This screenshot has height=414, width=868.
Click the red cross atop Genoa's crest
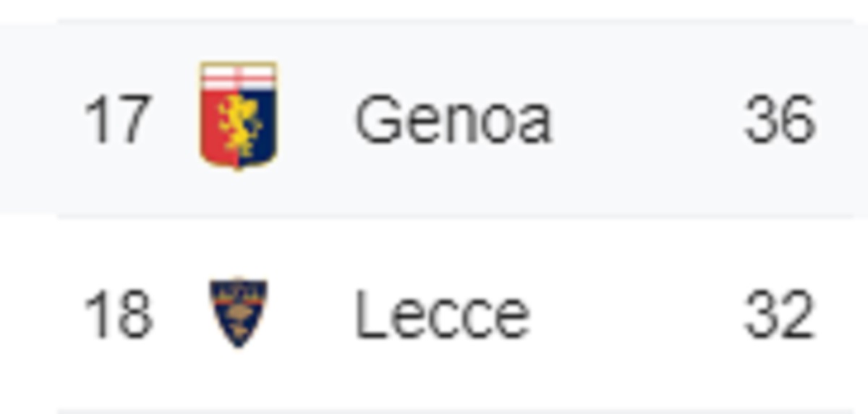pyautogui.click(x=239, y=77)
